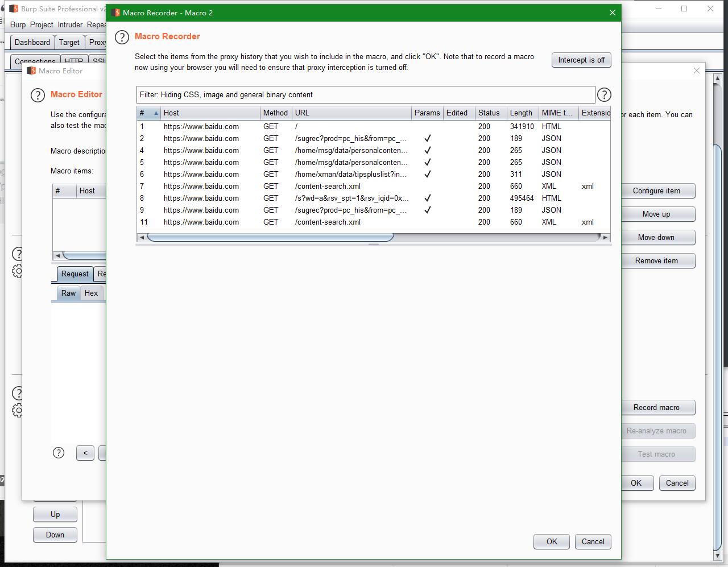Click the right arrow of the horizontal scrollbar

(x=606, y=237)
